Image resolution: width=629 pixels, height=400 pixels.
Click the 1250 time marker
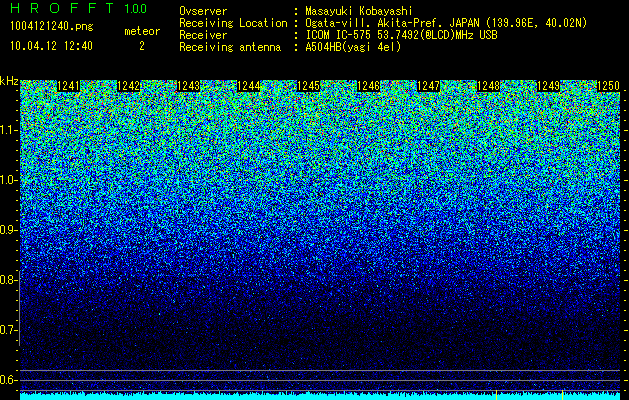[x=609, y=86]
